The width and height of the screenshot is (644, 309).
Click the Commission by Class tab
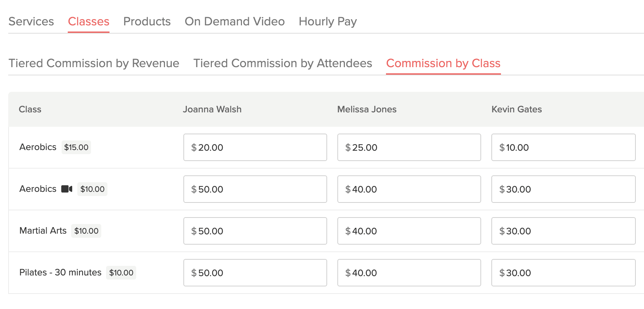pyautogui.click(x=443, y=63)
